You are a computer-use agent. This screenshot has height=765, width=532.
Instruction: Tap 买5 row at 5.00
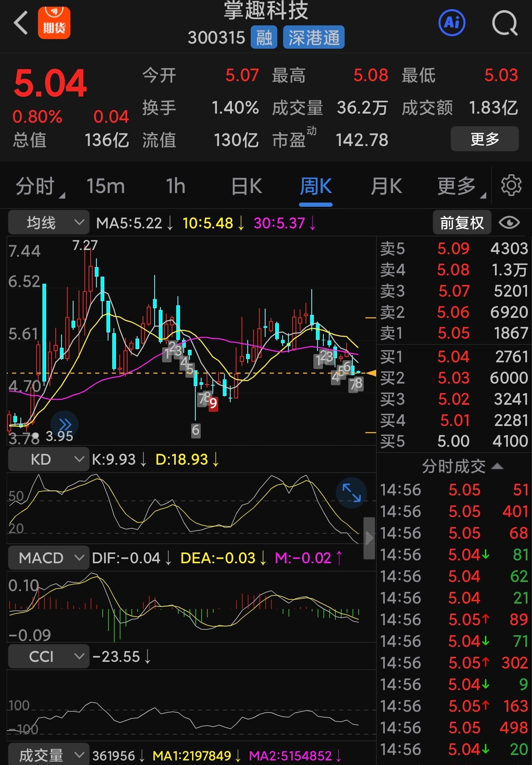(x=454, y=441)
